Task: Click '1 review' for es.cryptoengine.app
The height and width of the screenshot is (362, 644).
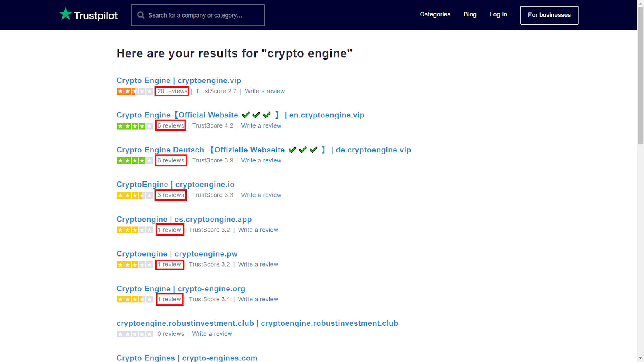Action: [x=169, y=230]
